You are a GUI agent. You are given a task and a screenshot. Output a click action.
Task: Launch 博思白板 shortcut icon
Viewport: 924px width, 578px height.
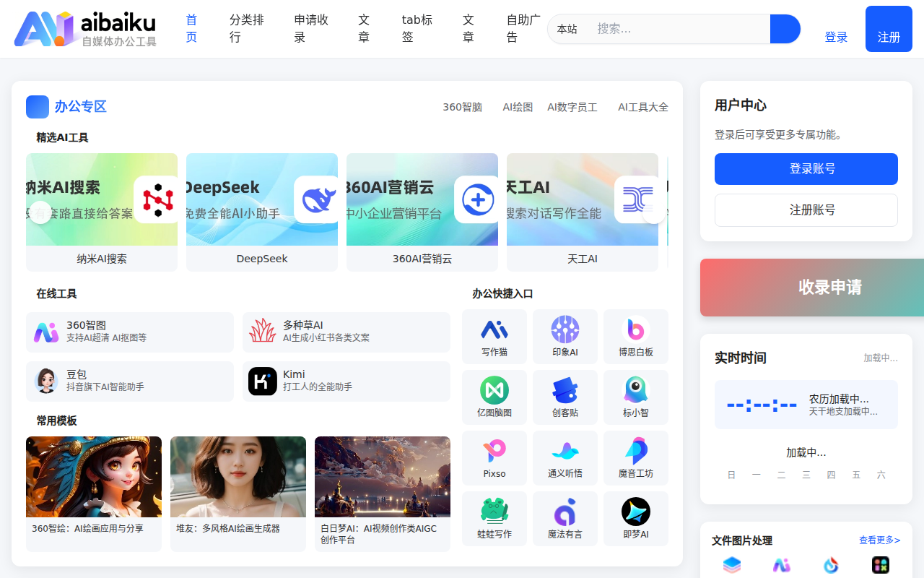(x=636, y=329)
